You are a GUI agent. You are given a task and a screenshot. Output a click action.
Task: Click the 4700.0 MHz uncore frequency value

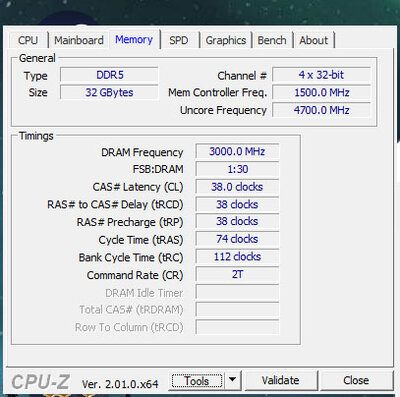pyautogui.click(x=321, y=110)
